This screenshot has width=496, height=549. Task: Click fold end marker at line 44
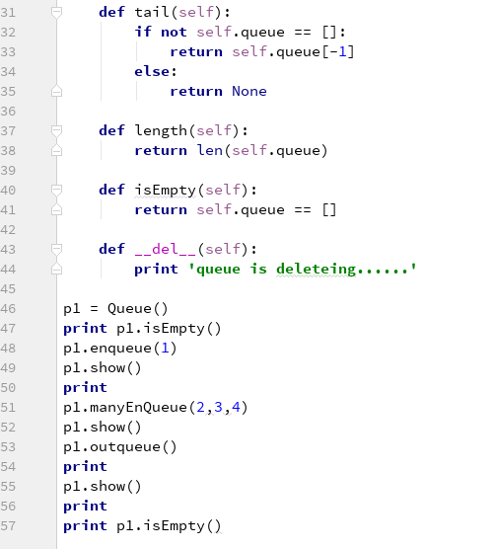pyautogui.click(x=56, y=269)
